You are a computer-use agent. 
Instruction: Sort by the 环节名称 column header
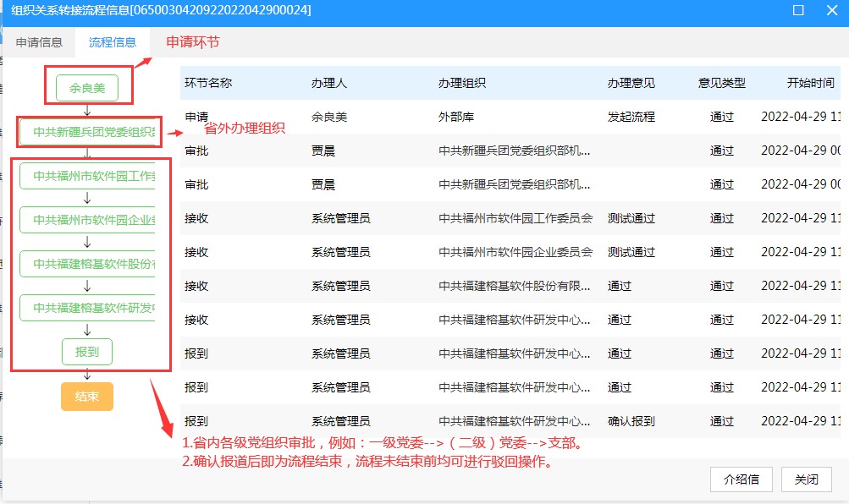click(x=208, y=83)
